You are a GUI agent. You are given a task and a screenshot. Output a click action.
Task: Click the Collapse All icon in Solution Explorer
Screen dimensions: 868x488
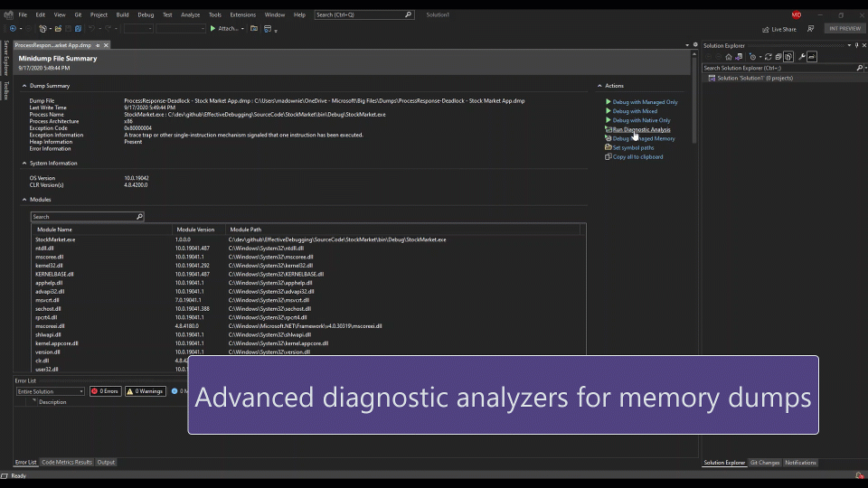[x=778, y=57]
